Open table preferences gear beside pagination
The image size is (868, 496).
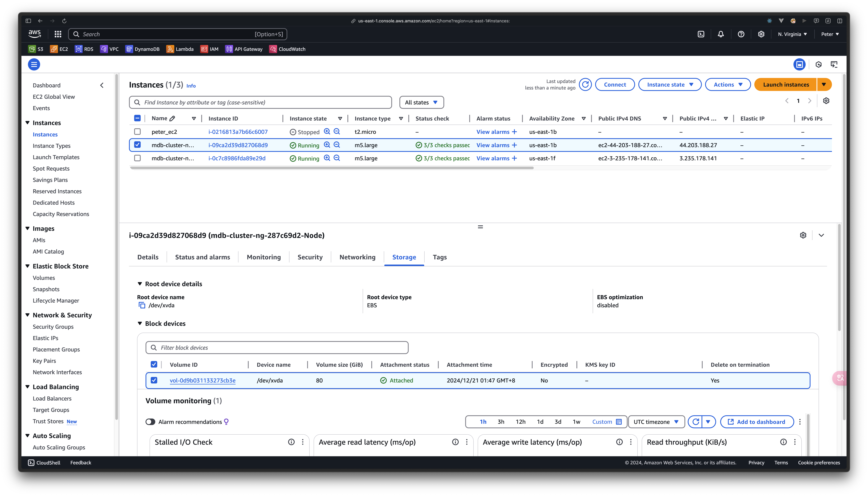click(x=826, y=101)
